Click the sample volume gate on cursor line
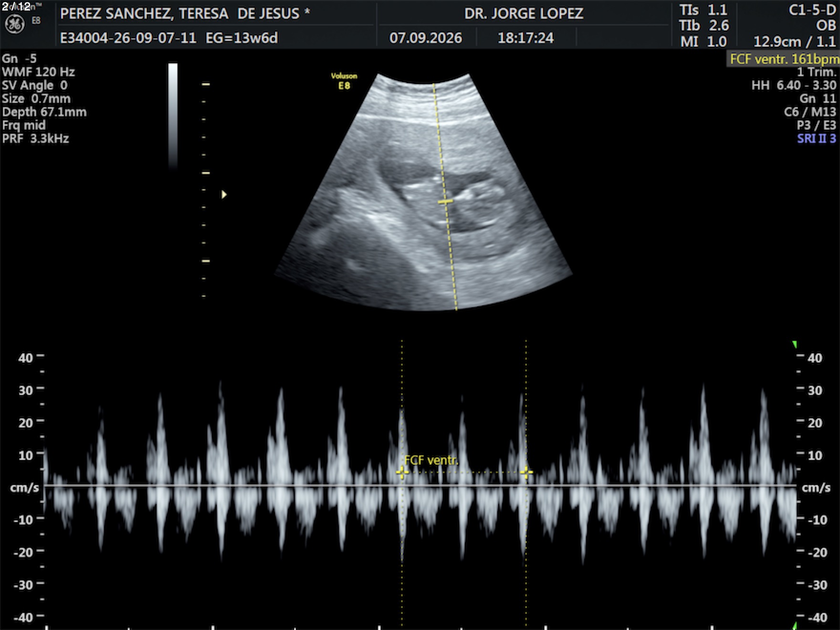840x630 pixels. pos(445,202)
